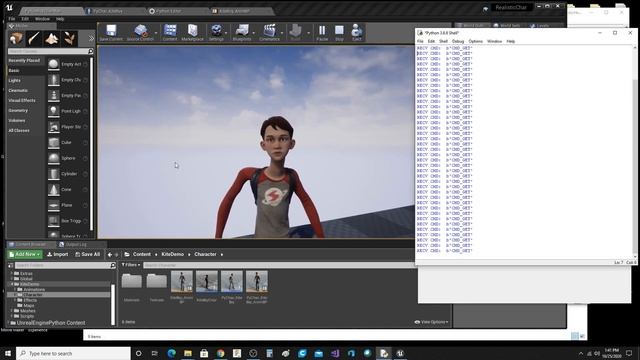Viewport: 640px width, 360px height.
Task: Click the Cylinder shape icon
Action: tap(53, 174)
